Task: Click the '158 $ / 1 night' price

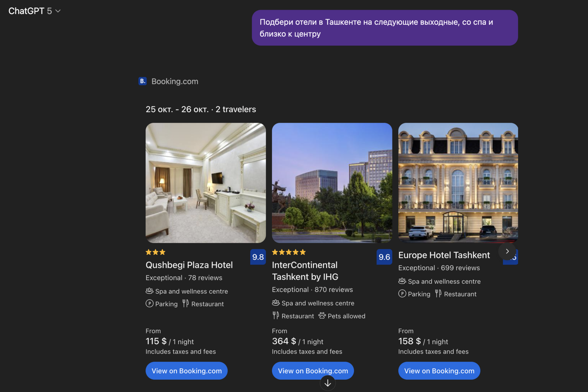Action: pos(423,341)
